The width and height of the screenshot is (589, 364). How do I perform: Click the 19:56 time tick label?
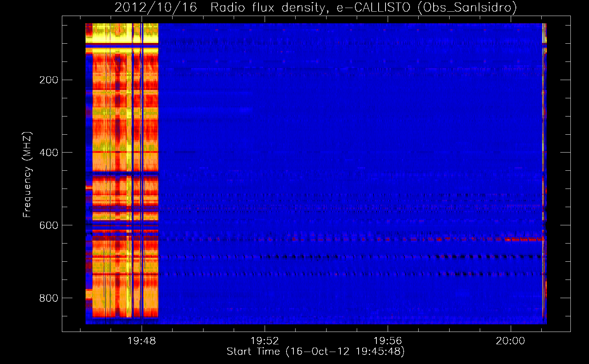[388, 341]
